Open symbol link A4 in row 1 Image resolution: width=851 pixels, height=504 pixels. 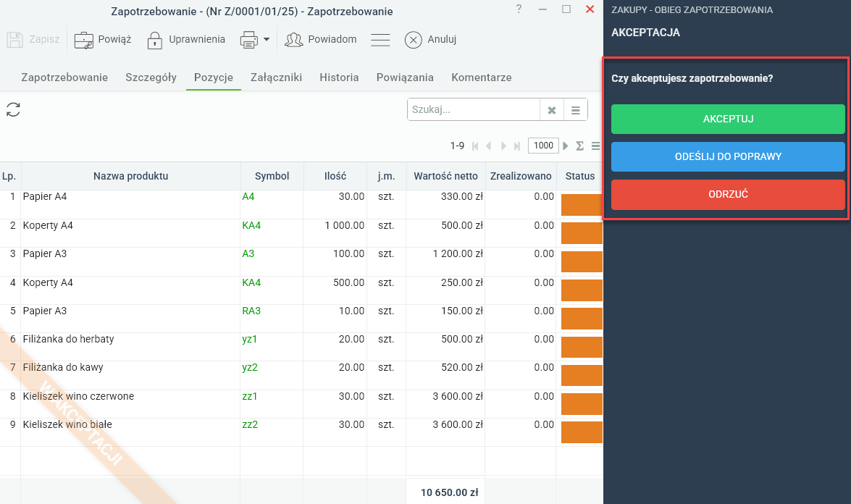[248, 197]
